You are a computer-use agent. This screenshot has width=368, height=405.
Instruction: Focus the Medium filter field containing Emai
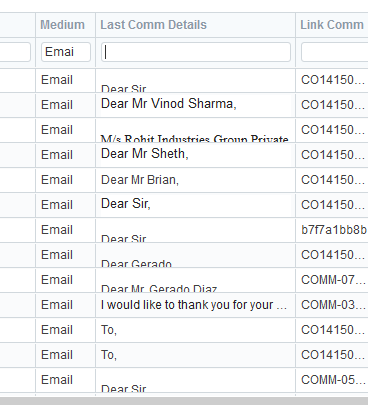(66, 52)
